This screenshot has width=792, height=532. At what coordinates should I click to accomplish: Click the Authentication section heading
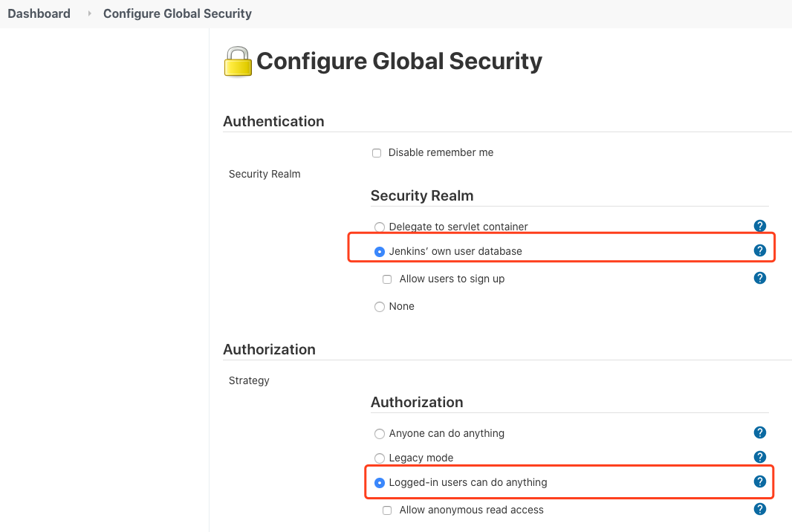(x=273, y=121)
